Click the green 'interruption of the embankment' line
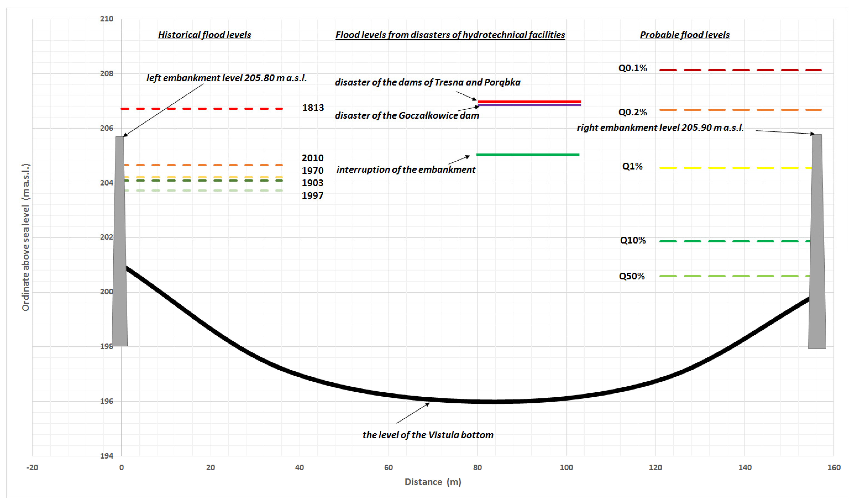Image resolution: width=854 pixels, height=504 pixels. click(x=528, y=154)
